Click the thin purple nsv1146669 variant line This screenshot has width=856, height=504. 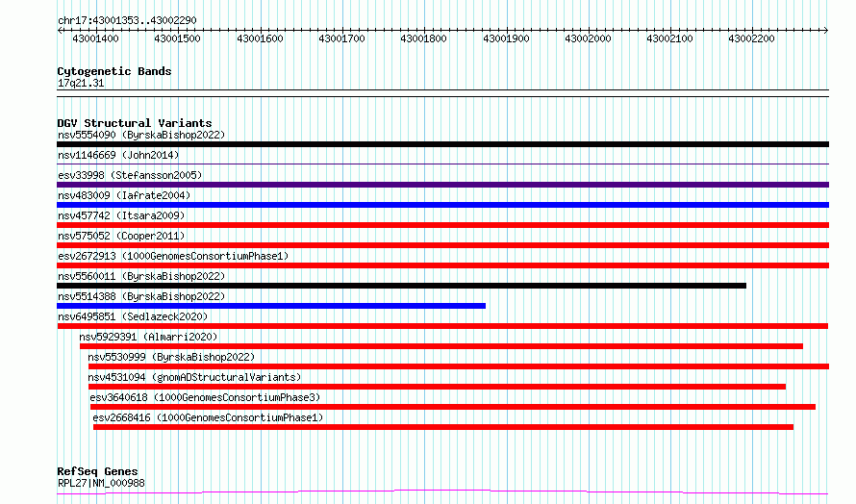442,164
